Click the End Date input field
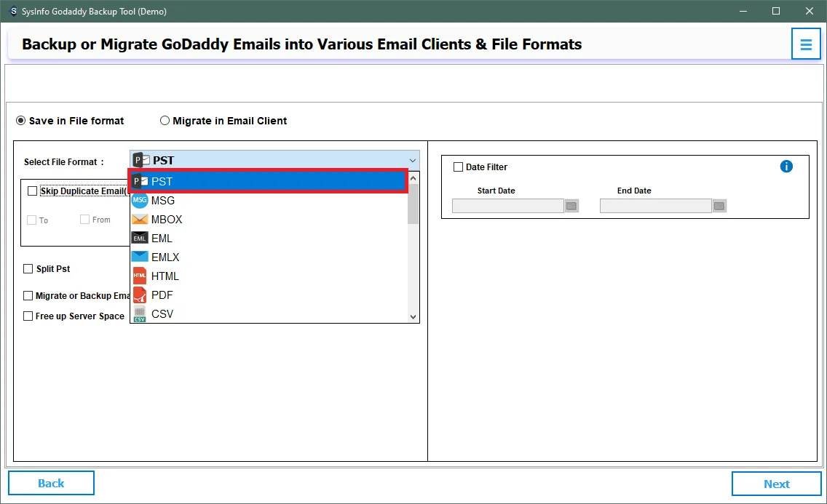 (656, 206)
